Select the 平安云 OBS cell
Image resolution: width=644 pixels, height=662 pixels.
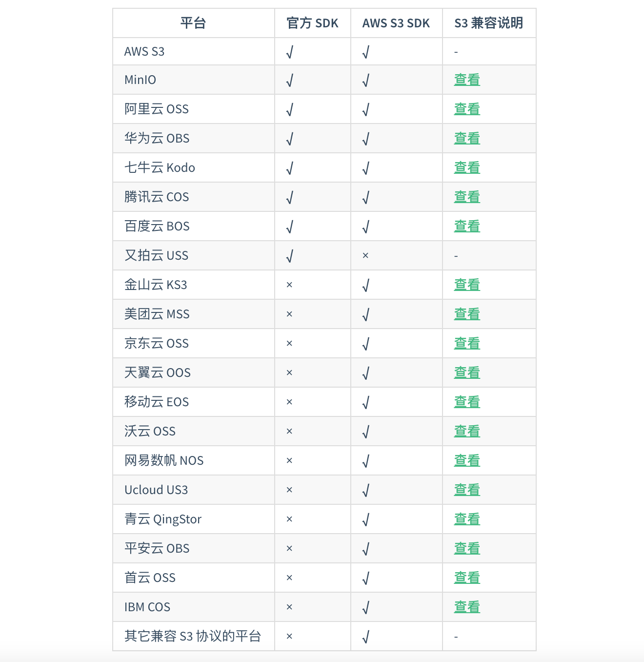(193, 548)
